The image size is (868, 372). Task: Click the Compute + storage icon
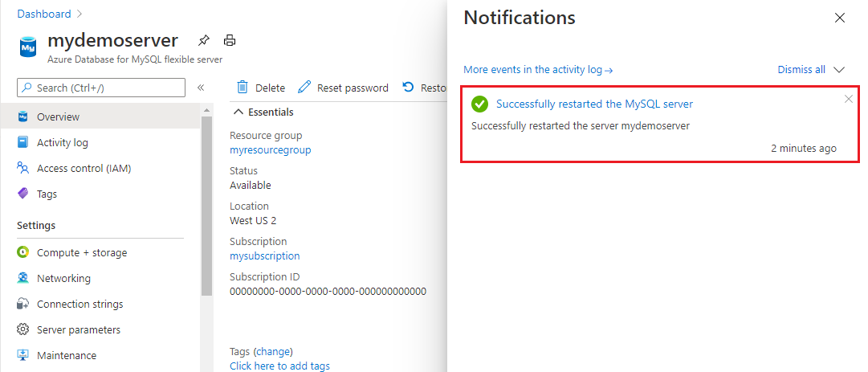coord(22,252)
